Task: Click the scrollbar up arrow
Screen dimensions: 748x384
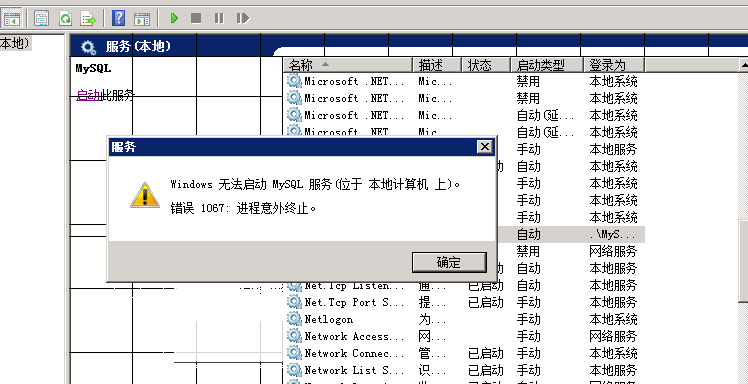Action: pos(743,64)
